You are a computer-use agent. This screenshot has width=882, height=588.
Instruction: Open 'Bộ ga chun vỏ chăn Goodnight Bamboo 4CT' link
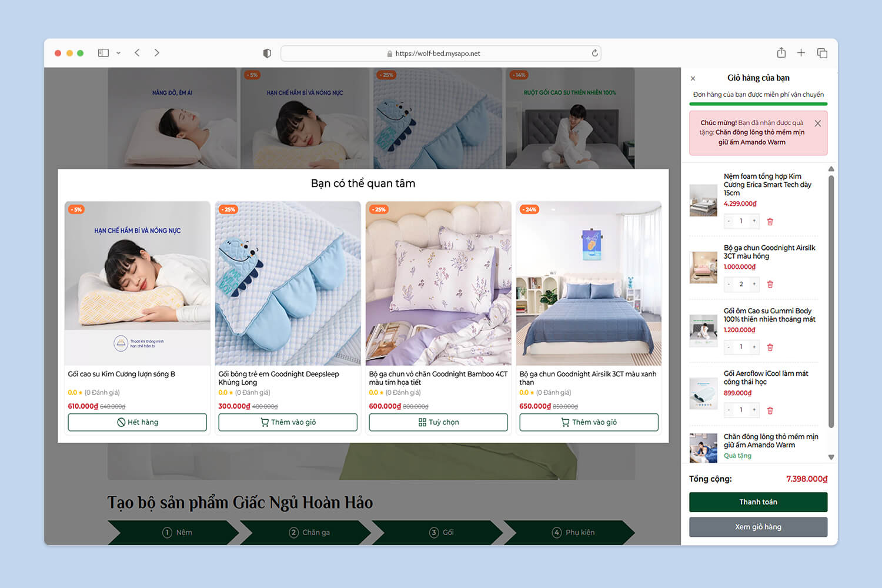[438, 378]
